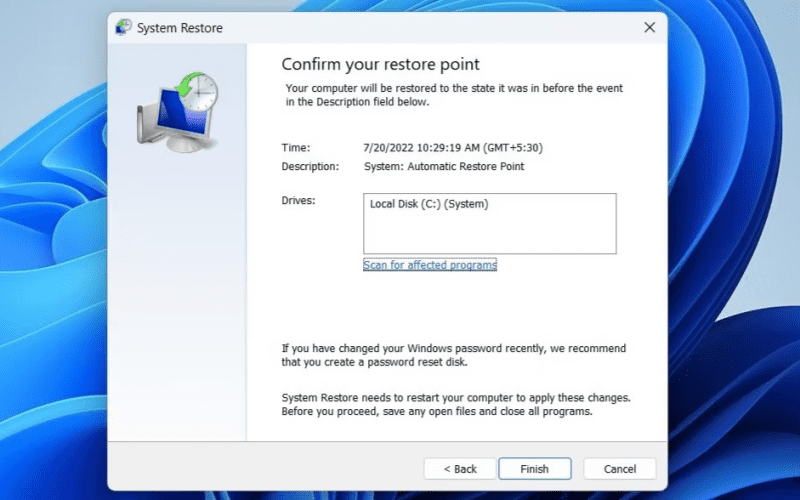Click the Description: label
This screenshot has height=500, width=800.
pos(310,166)
